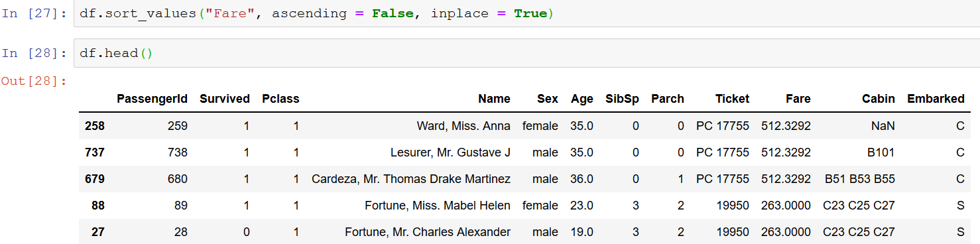Click the df.head() code cell
The height and width of the screenshot is (244, 980).
point(527,53)
